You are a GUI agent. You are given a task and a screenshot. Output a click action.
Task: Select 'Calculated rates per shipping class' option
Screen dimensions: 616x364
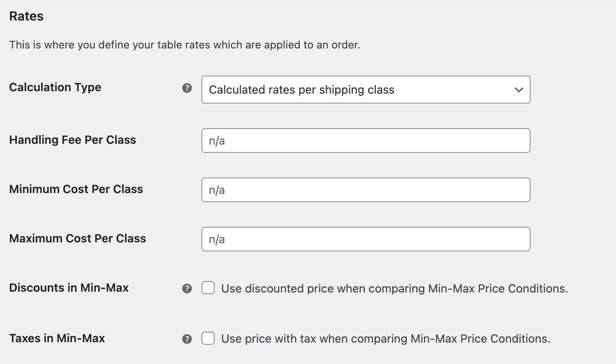(x=366, y=90)
